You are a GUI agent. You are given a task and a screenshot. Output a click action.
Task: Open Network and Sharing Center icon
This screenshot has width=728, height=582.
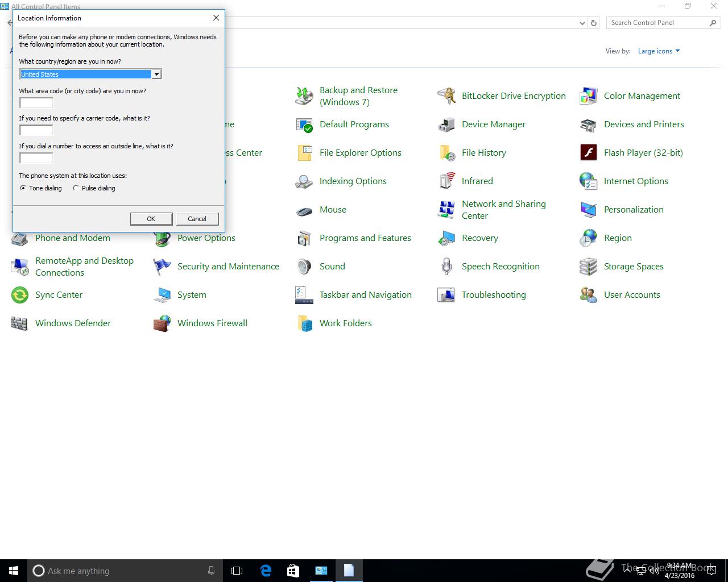(446, 210)
